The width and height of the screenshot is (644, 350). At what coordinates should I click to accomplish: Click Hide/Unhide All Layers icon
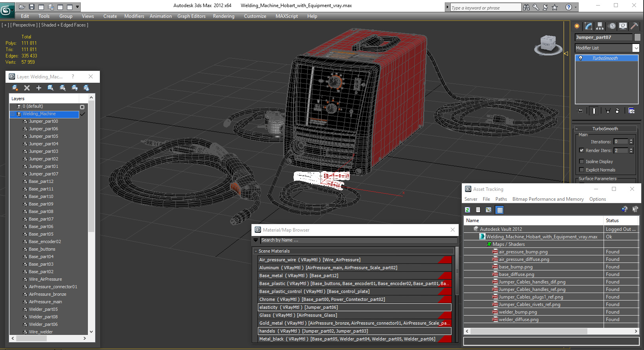pyautogui.click(x=74, y=88)
